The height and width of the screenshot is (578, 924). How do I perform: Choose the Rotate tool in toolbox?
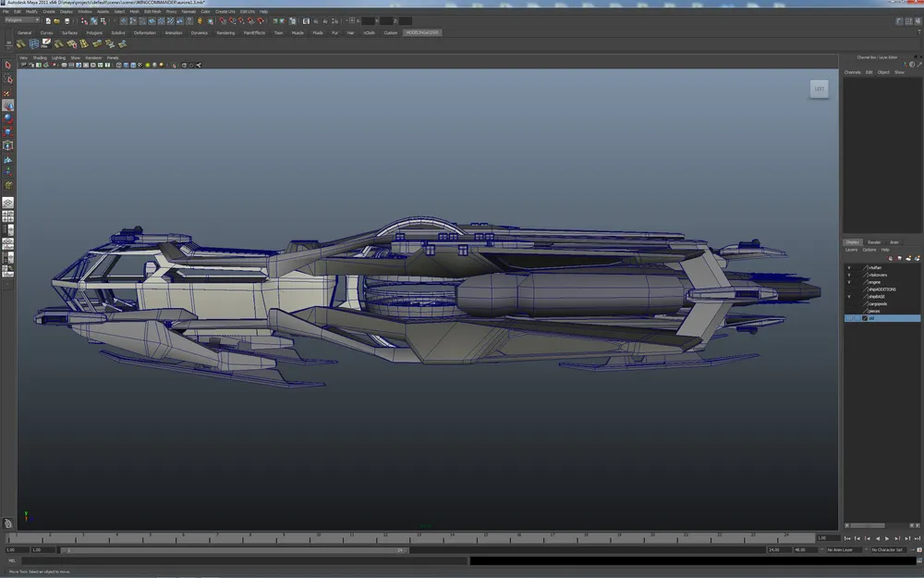[x=7, y=118]
